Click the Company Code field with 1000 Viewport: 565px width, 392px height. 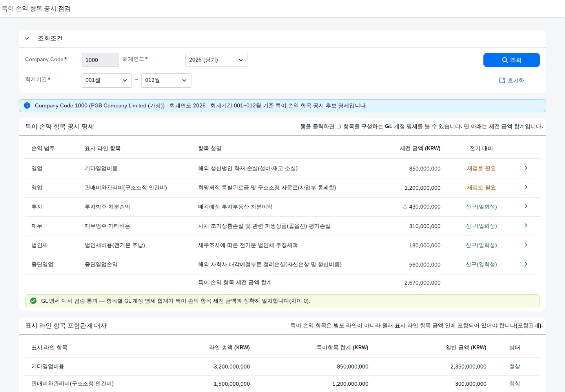[100, 60]
